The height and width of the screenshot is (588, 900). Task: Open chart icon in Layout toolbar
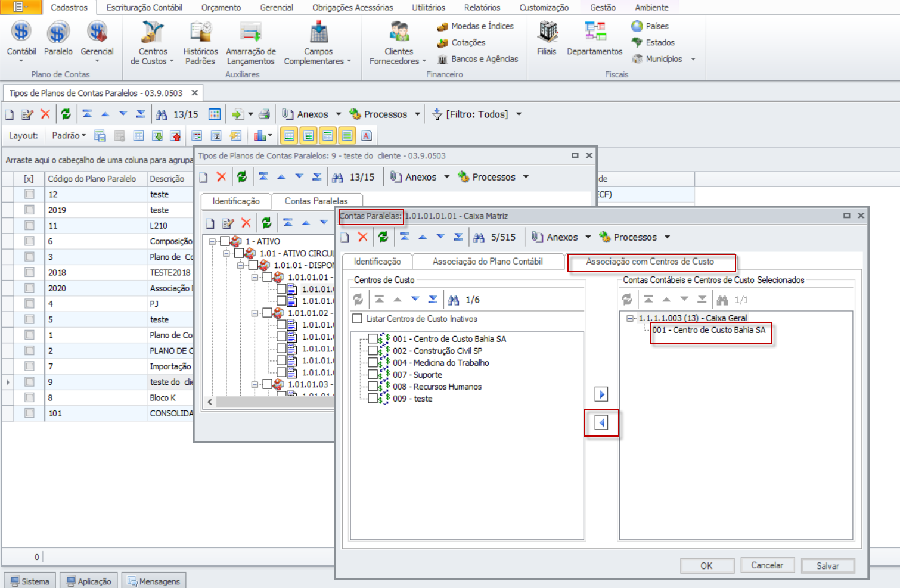(x=259, y=136)
